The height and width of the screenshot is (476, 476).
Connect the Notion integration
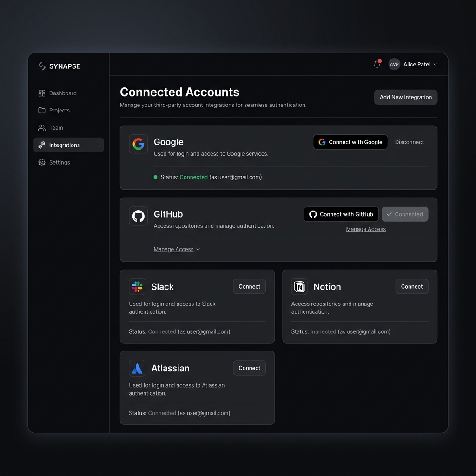point(412,286)
